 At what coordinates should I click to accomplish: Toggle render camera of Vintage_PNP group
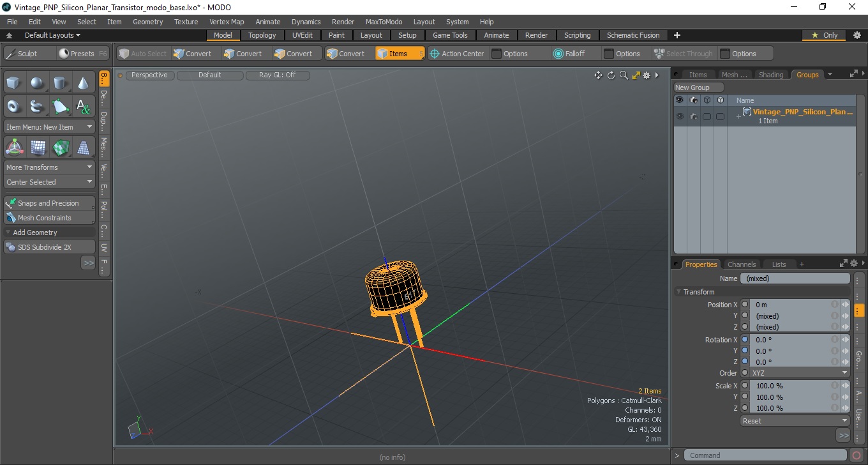click(x=693, y=116)
